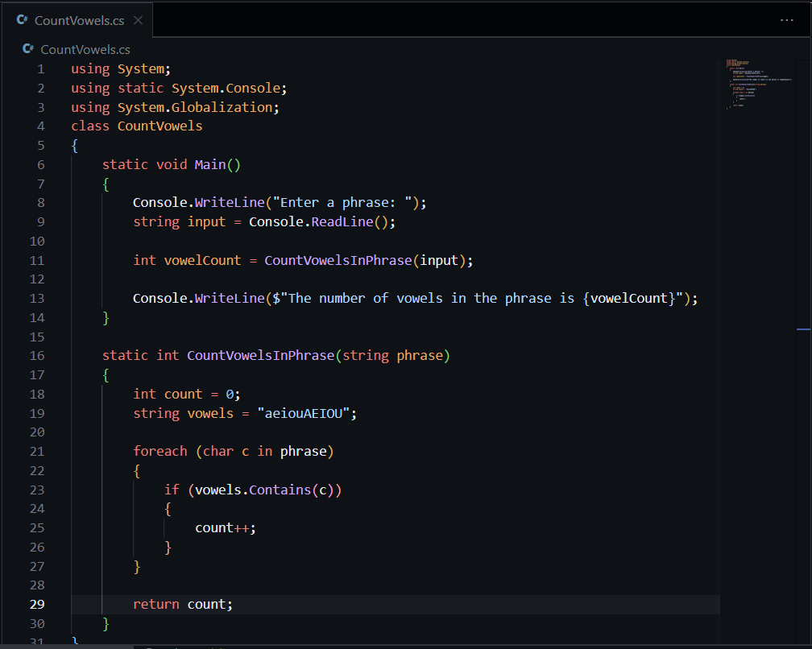This screenshot has height=649, width=812.
Task: Click the blue marker in the scrollbar
Action: click(x=802, y=329)
